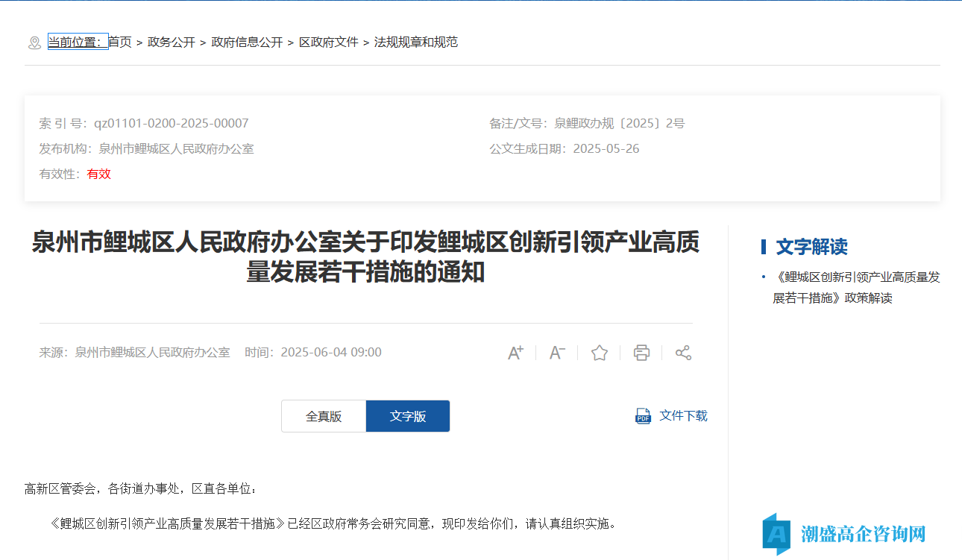Print the document using the printer icon
Image resolution: width=962 pixels, height=560 pixels.
pos(641,353)
